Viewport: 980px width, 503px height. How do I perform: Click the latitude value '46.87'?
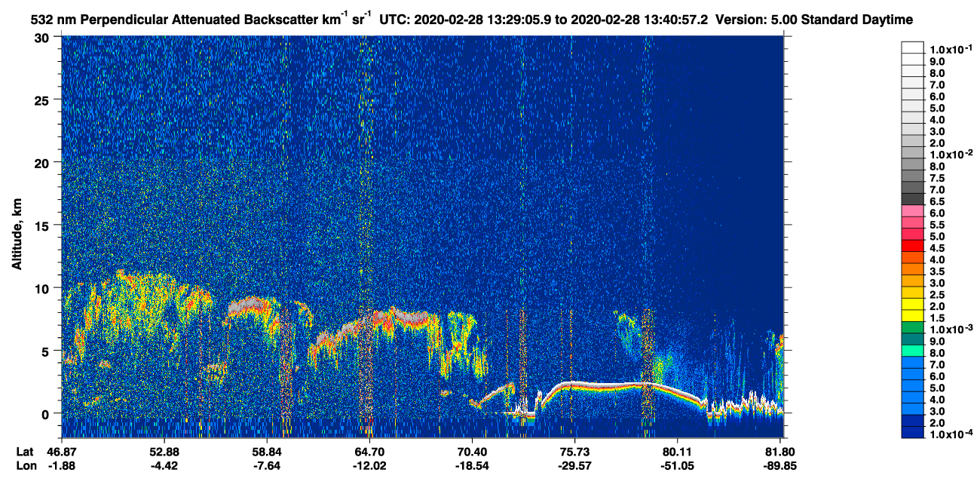tap(62, 451)
